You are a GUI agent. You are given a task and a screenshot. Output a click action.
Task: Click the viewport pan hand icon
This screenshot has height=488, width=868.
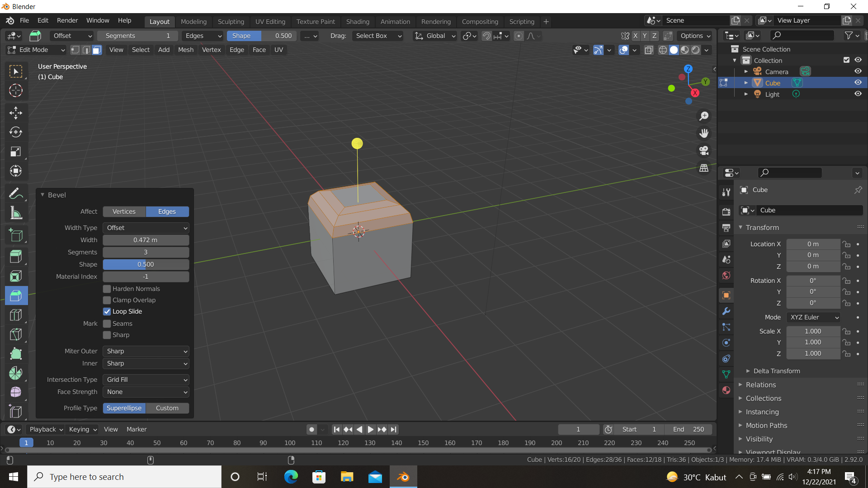pyautogui.click(x=704, y=133)
